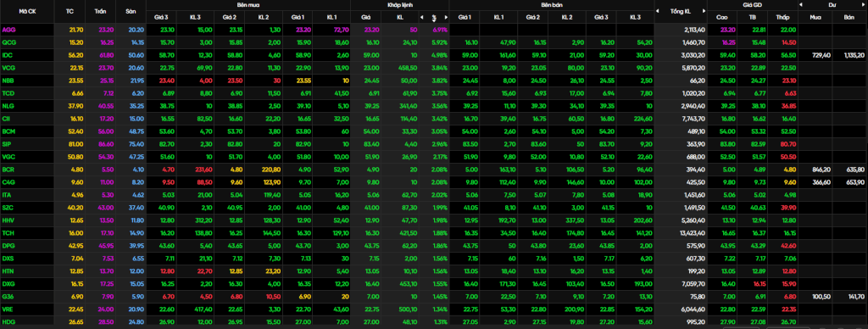The height and width of the screenshot is (329, 868).
Task: Open stock symbol CII
Action: 7,119
